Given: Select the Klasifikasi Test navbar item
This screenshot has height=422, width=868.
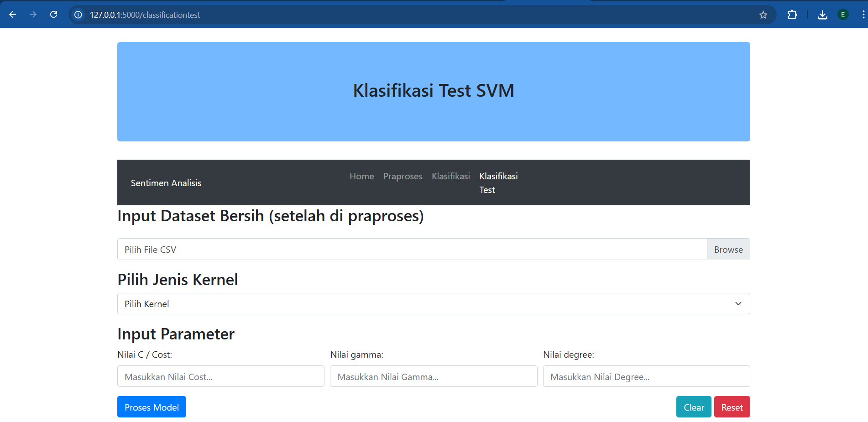Looking at the screenshot, I should (498, 182).
